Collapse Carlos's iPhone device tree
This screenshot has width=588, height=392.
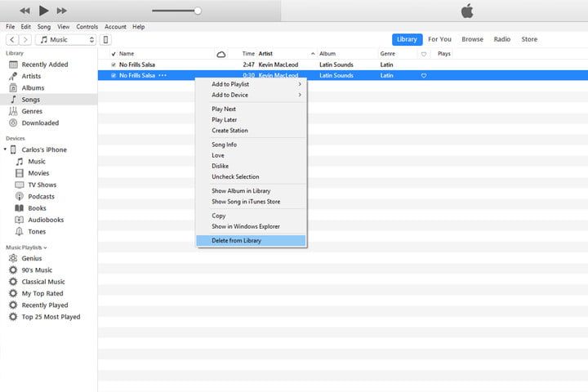pos(6,150)
